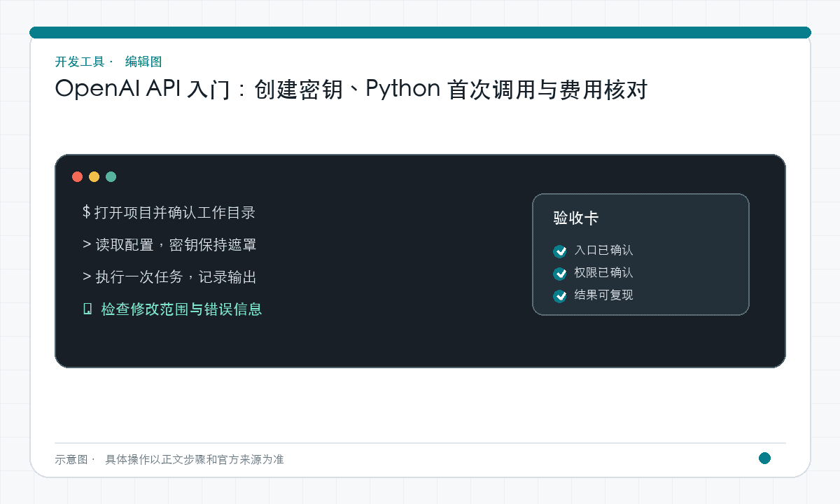Click the OpenAI API 入门 title
The height and width of the screenshot is (504, 840).
(351, 90)
